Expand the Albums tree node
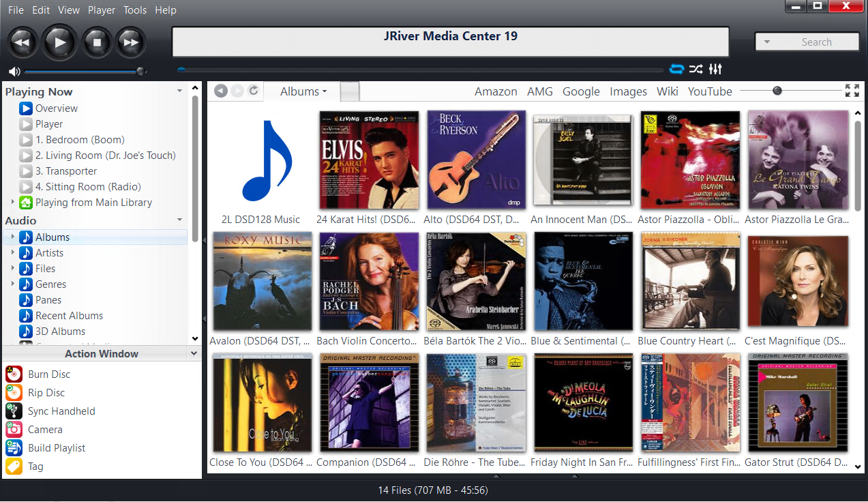Screen dimensions: 868x502 [x=12, y=237]
